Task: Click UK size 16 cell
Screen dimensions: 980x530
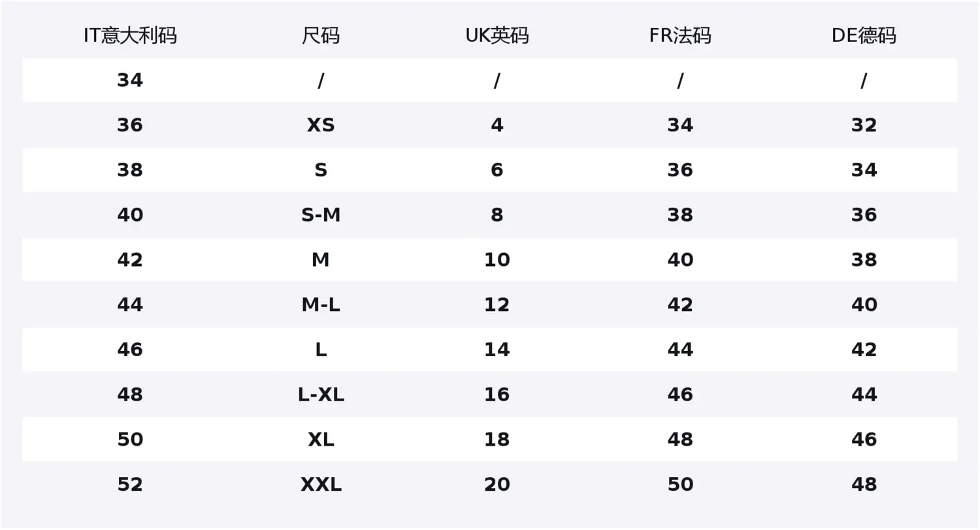Action: [497, 395]
